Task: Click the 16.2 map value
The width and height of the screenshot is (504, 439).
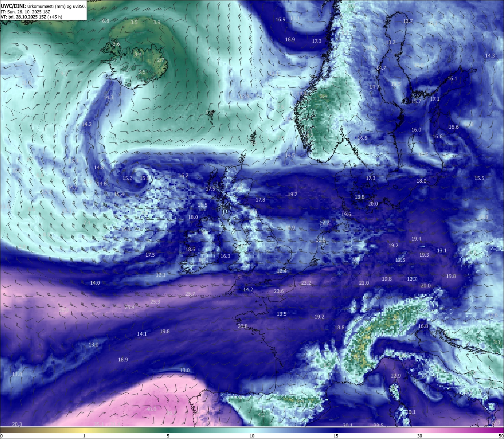Action: 183,176
